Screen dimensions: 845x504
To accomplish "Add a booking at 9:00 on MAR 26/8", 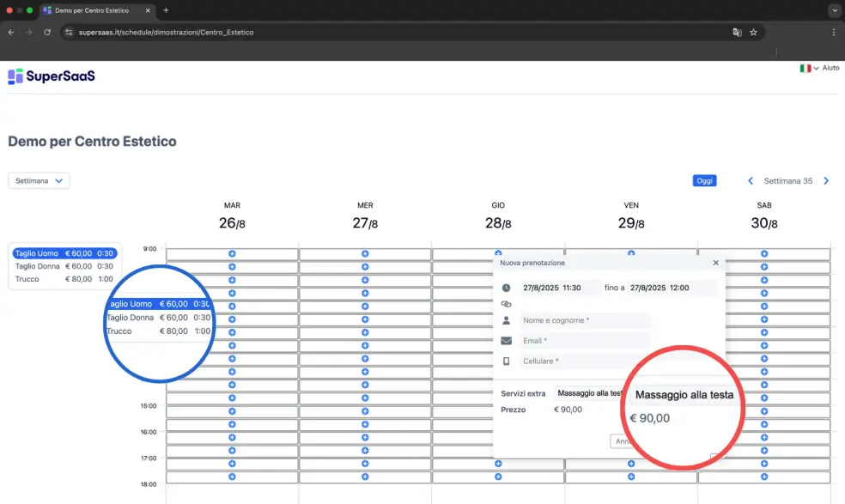I will click(232, 254).
